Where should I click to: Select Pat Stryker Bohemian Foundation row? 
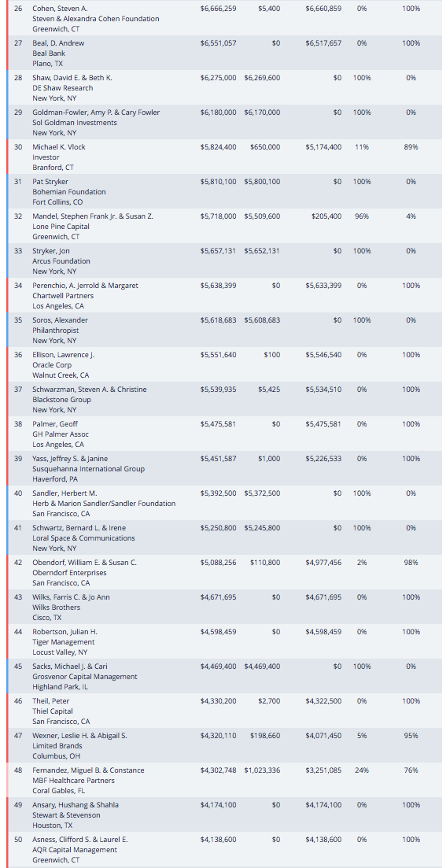click(225, 191)
